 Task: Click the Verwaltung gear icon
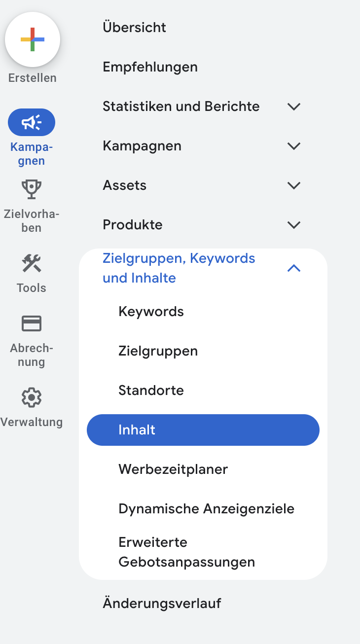click(32, 397)
